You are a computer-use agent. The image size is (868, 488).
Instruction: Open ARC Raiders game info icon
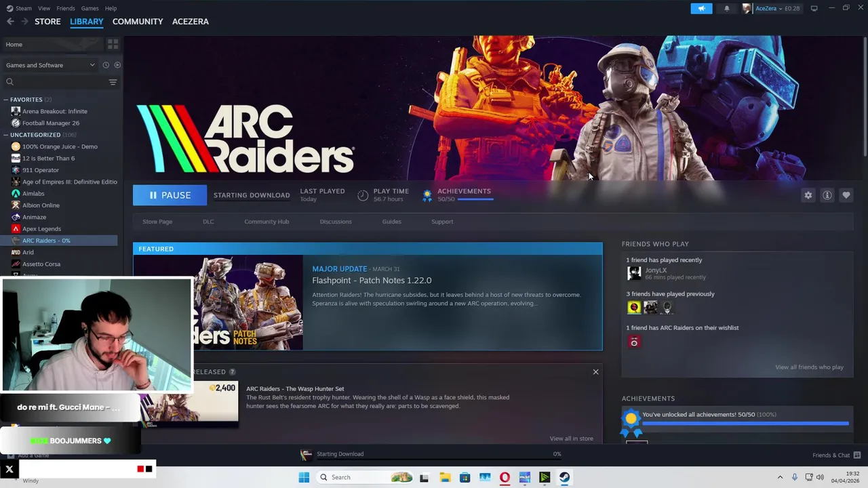point(827,195)
